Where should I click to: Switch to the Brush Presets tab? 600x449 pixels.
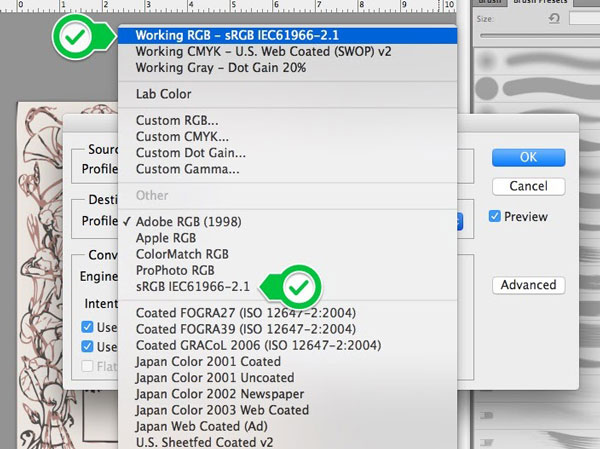pyautogui.click(x=540, y=2)
